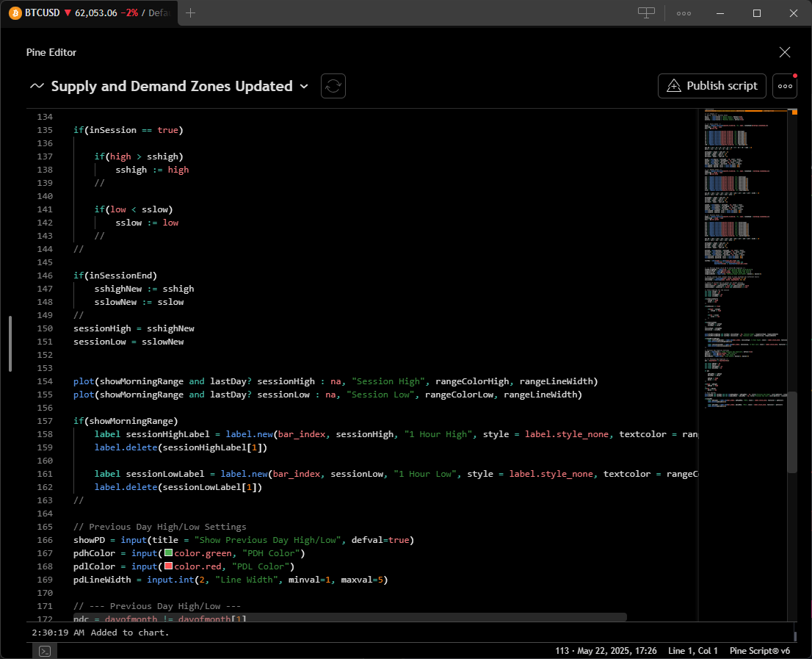Image resolution: width=812 pixels, height=659 pixels.
Task: Open version 113 history in status bar
Action: tap(606, 651)
